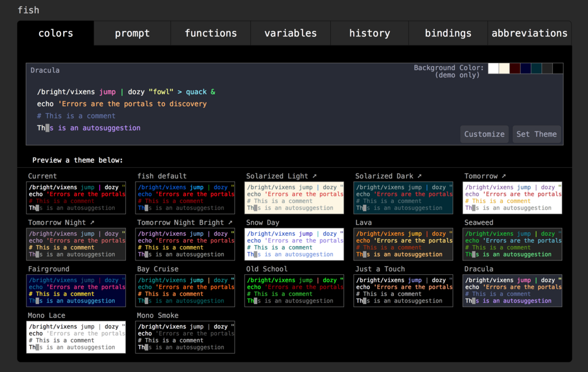Click the "Dracula" name in the large preview

pyautogui.click(x=45, y=70)
